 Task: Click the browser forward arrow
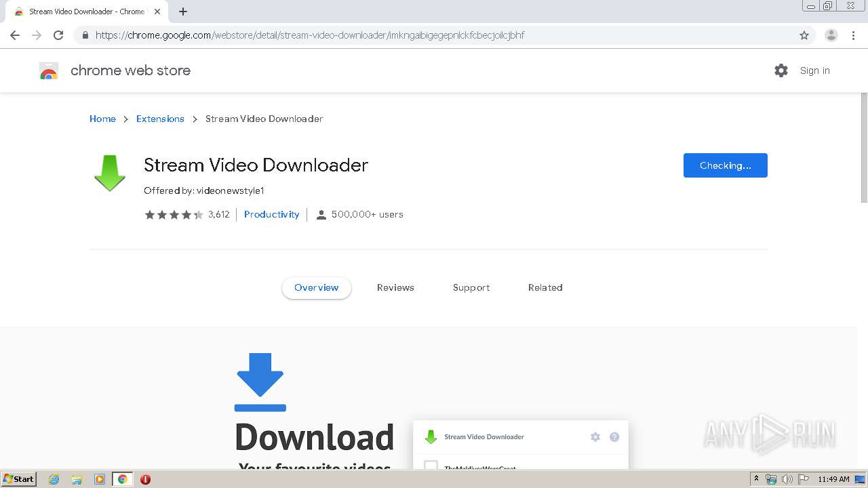[x=37, y=35]
